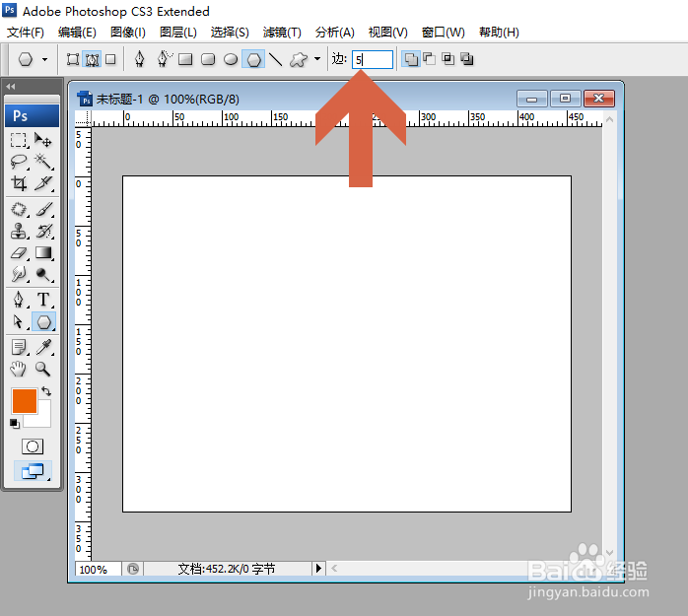This screenshot has width=688, height=616.
Task: Select the Smudge tool in toolbox
Action: pos(19,274)
